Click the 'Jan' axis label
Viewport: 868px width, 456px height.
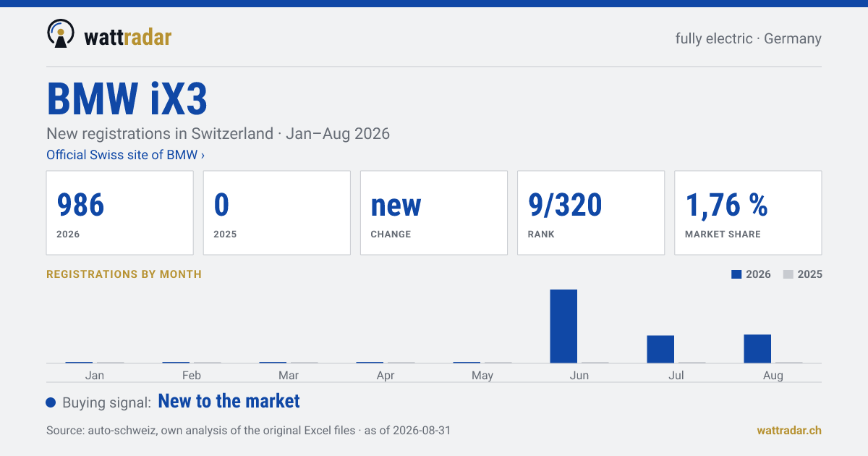click(x=95, y=375)
